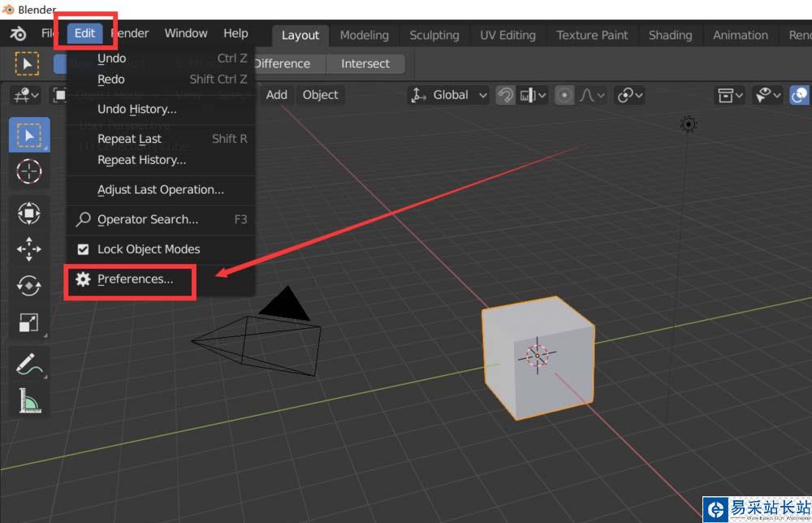Select the Measure tool
This screenshot has width=812, height=523.
point(29,401)
